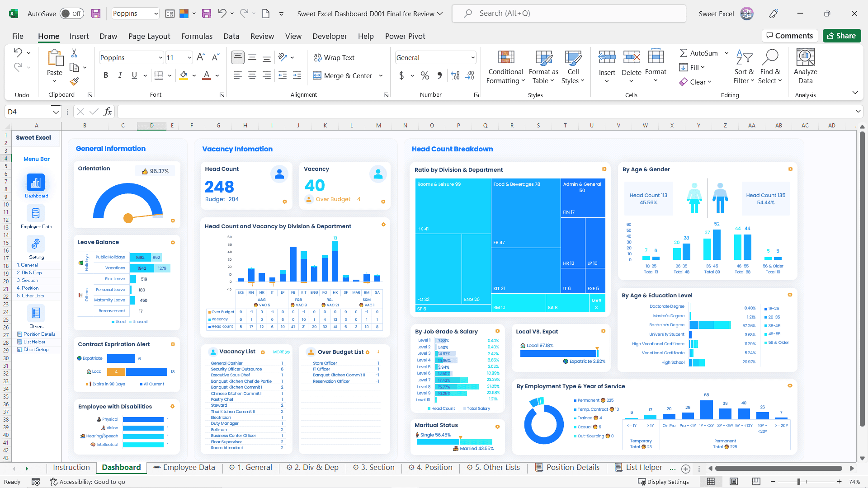868x488 pixels.
Task: Add a new sheet with plus button
Action: (x=685, y=469)
